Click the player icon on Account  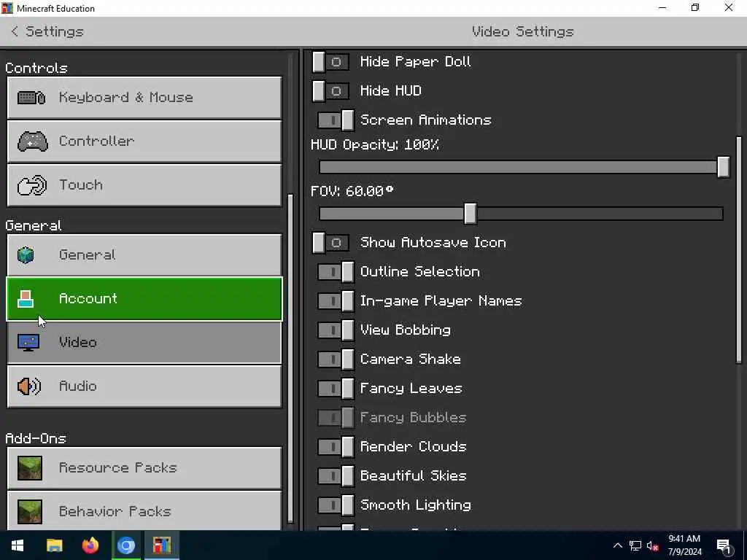click(x=26, y=298)
